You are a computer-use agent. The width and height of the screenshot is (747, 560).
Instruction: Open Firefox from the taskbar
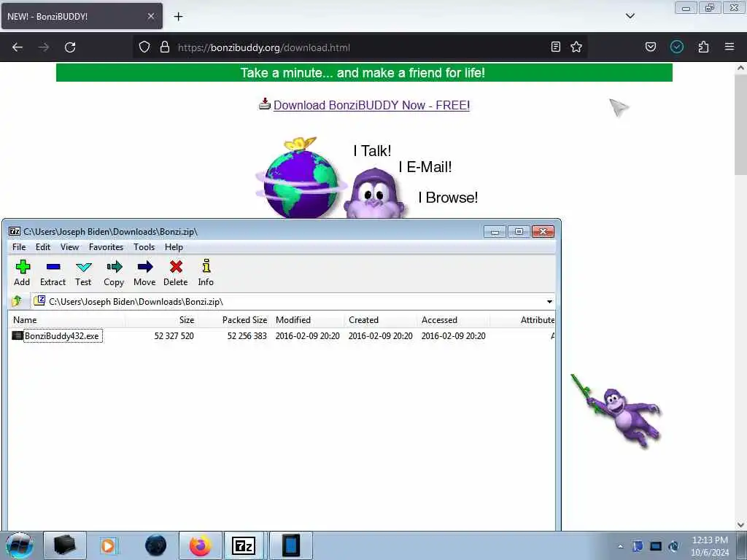(x=201, y=545)
